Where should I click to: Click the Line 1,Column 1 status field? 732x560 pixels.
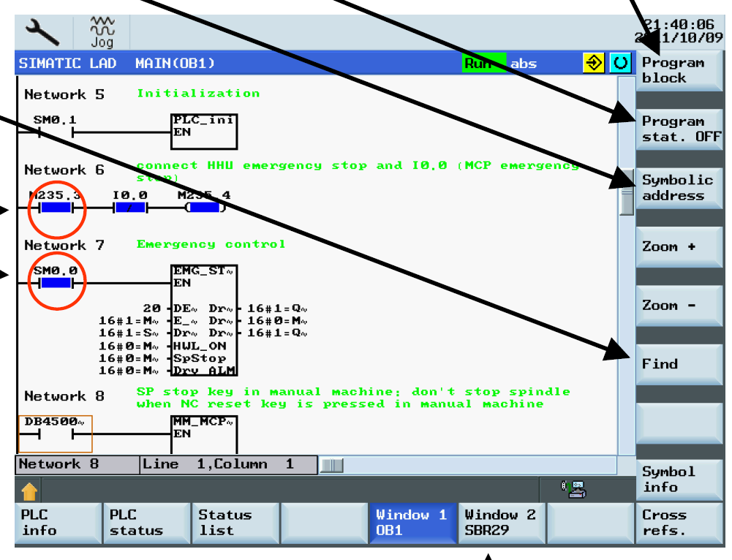(x=228, y=465)
